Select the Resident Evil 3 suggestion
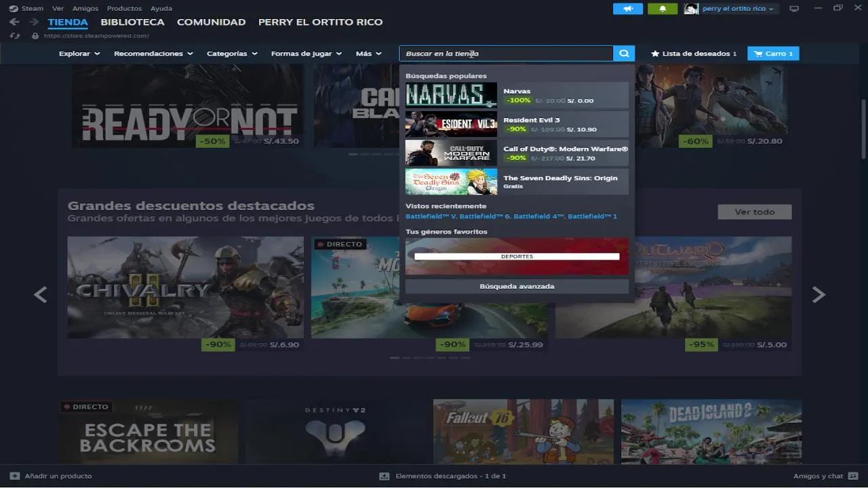 click(517, 124)
